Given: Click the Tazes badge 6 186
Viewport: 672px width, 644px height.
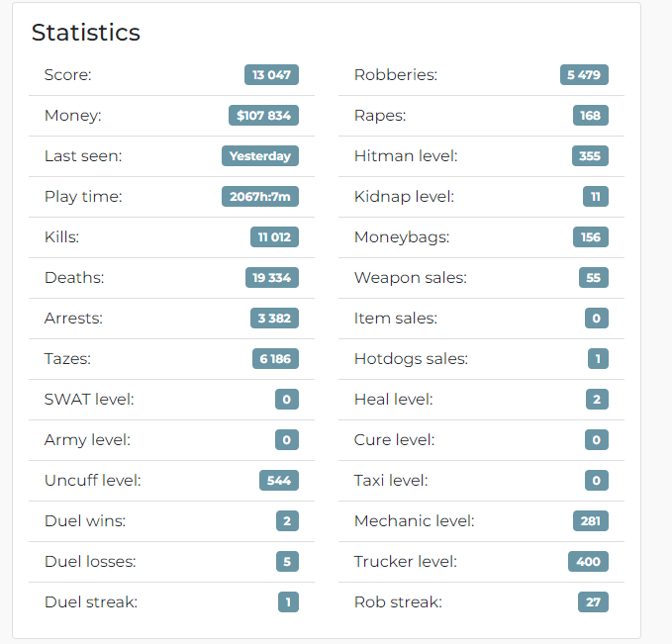Looking at the screenshot, I should click(x=275, y=359).
